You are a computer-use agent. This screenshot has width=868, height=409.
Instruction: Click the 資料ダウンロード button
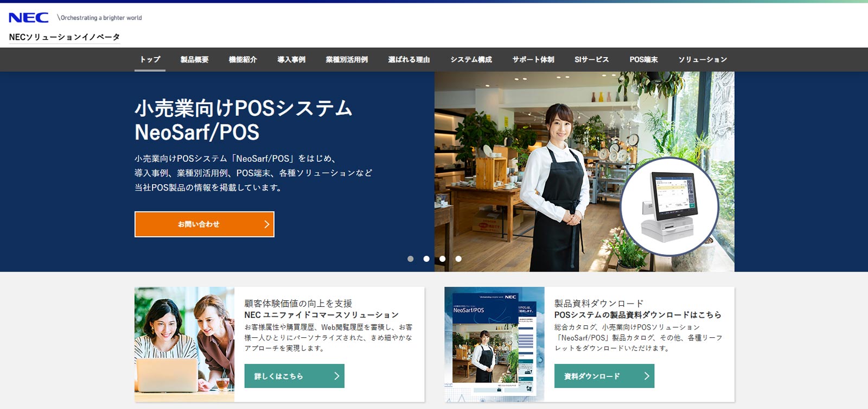coord(604,376)
